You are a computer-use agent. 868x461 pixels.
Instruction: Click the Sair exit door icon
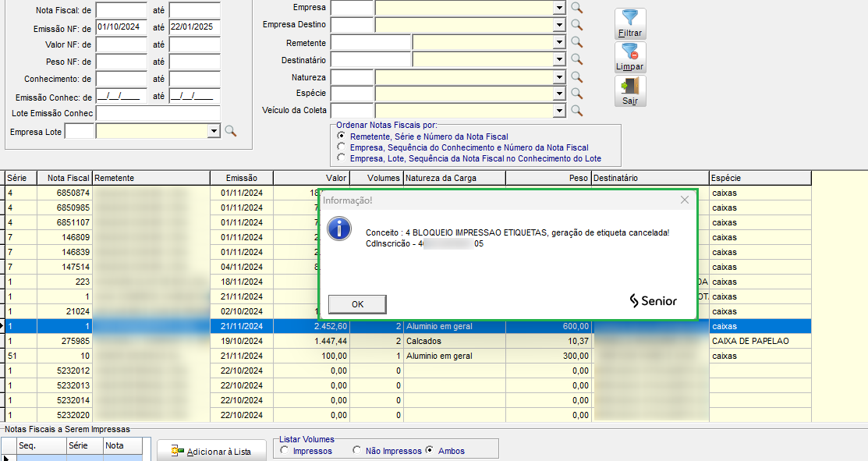(630, 91)
